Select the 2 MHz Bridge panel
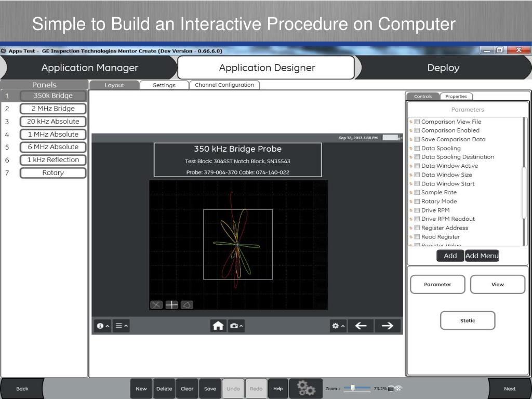Viewport: 532px width, 399px height. (53, 109)
